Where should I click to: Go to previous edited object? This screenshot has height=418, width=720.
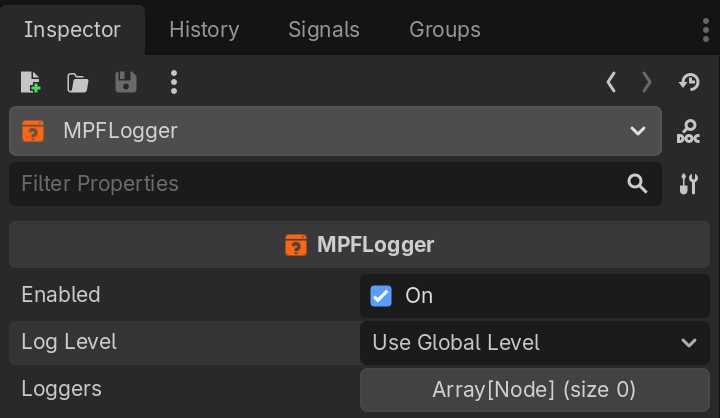(x=611, y=82)
